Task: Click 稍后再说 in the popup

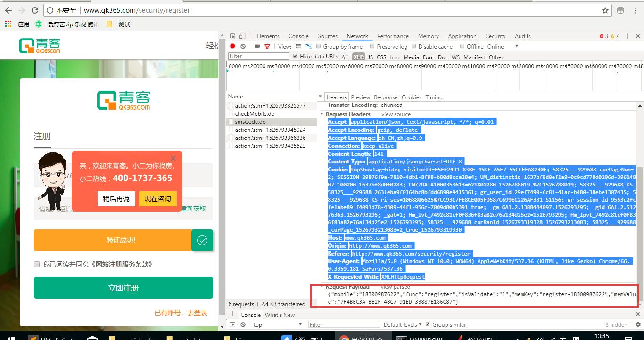Action: pos(116,199)
